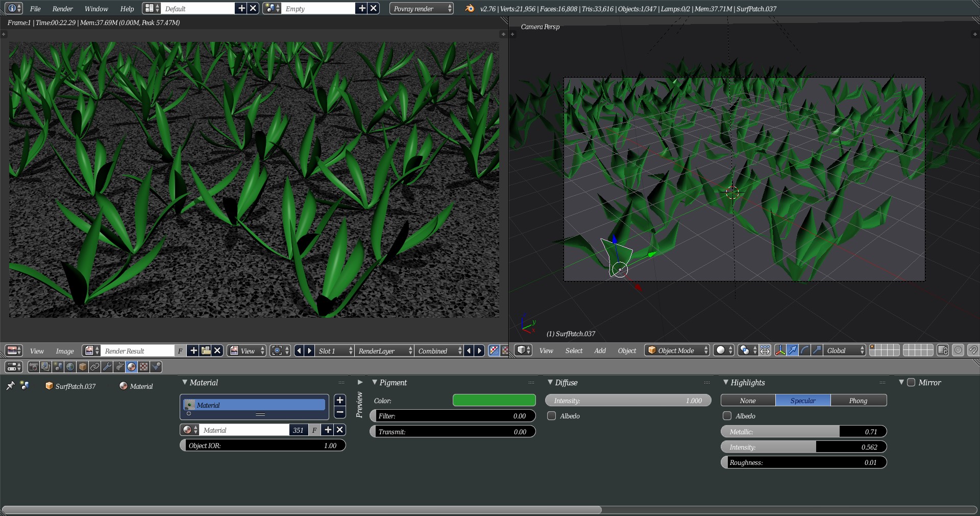Screen dimensions: 980x516
Task: Open the Render menu in top bar
Action: pos(62,9)
